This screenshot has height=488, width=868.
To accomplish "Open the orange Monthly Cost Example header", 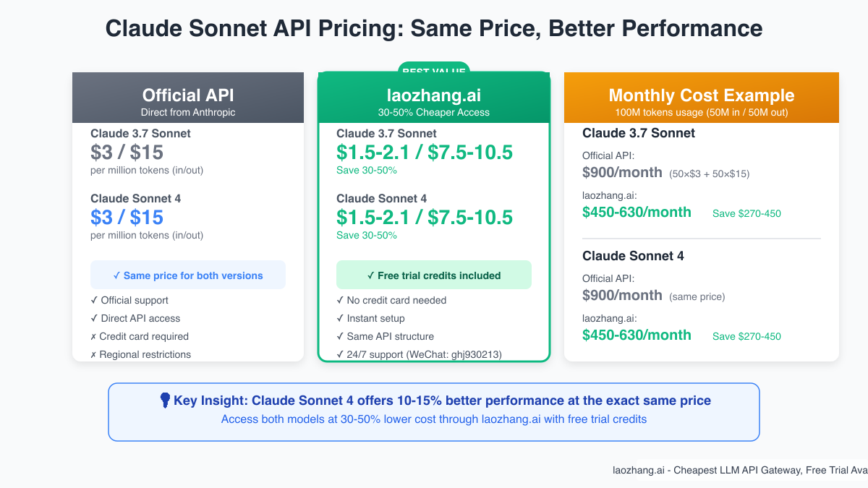I will coord(702,98).
